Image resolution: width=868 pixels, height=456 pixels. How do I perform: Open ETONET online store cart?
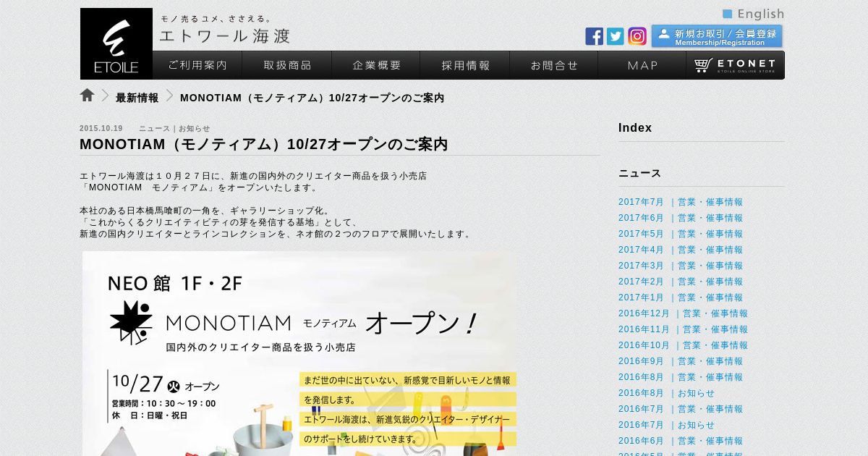click(735, 65)
